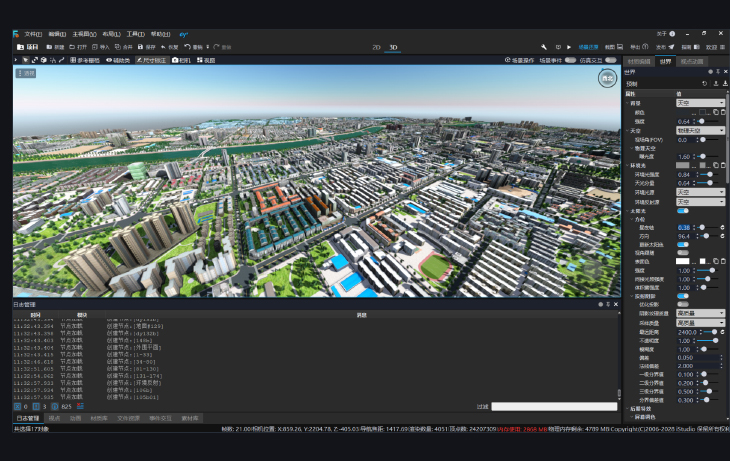730x461 pixels.
Task: Toggle the 仿真交互 switch
Action: (610, 60)
